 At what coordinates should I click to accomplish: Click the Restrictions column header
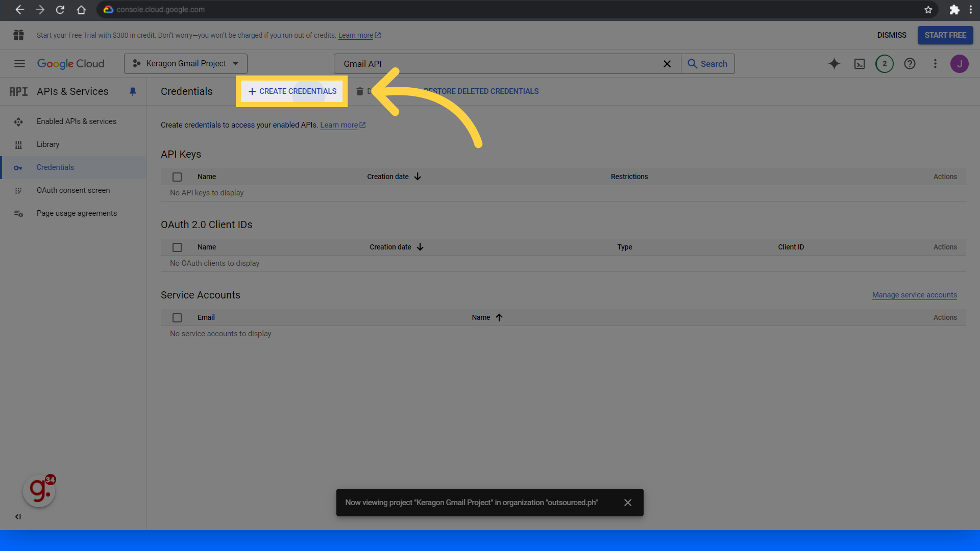(629, 177)
